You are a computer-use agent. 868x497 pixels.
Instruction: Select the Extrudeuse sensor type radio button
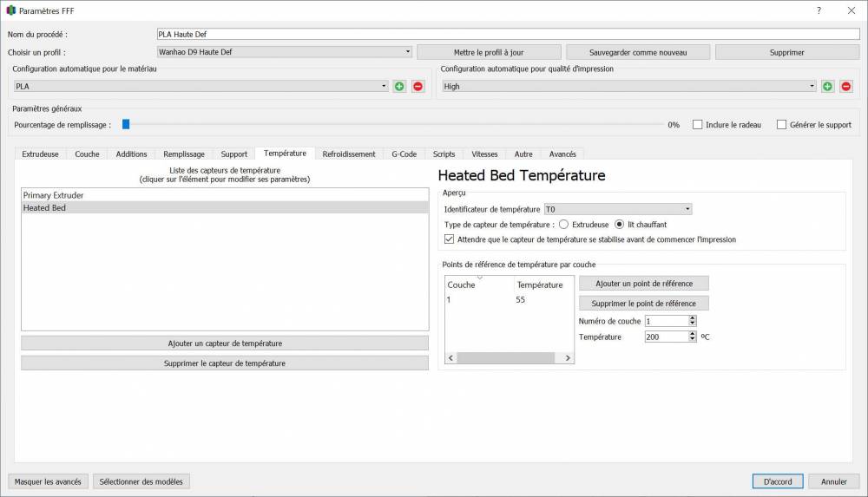pos(563,224)
